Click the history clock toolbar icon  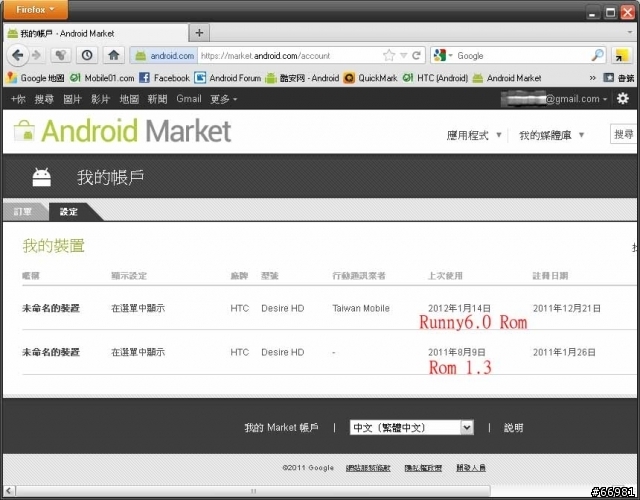click(87, 55)
